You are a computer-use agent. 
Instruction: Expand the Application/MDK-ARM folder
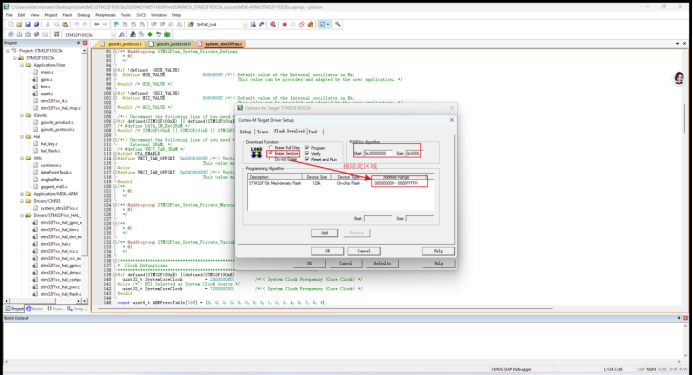pyautogui.click(x=22, y=194)
